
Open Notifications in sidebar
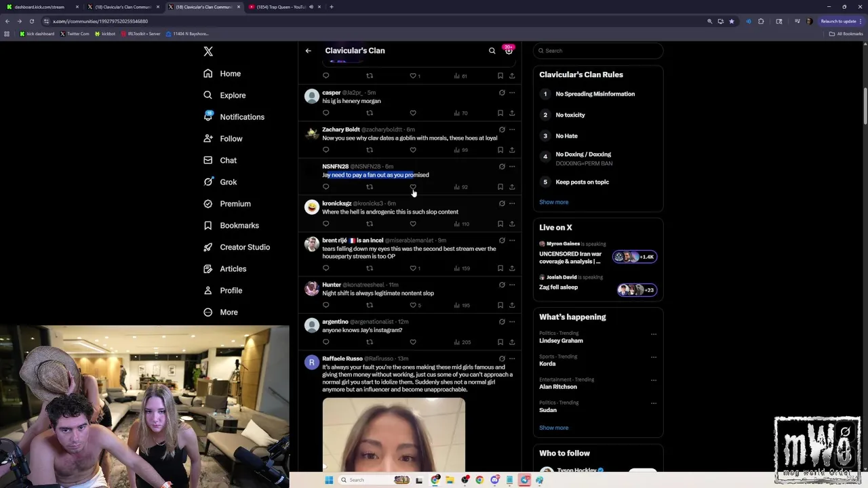click(x=234, y=117)
